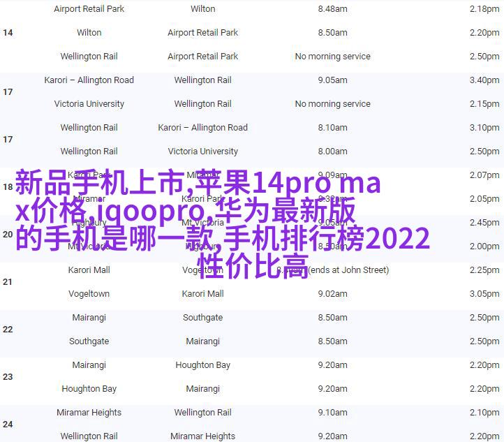Select Victoria University origin in the 2.15pm row
Image resolution: width=504 pixels, height=442 pixels.
click(x=89, y=104)
